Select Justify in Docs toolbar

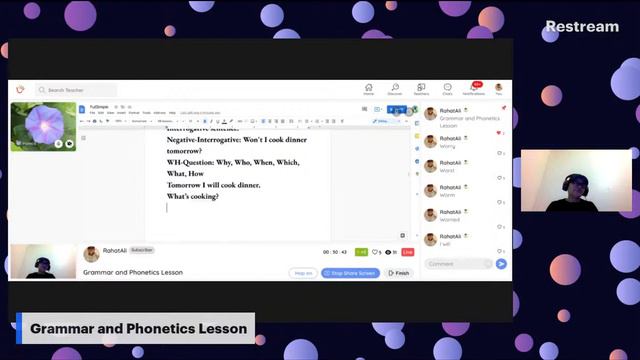283,121
